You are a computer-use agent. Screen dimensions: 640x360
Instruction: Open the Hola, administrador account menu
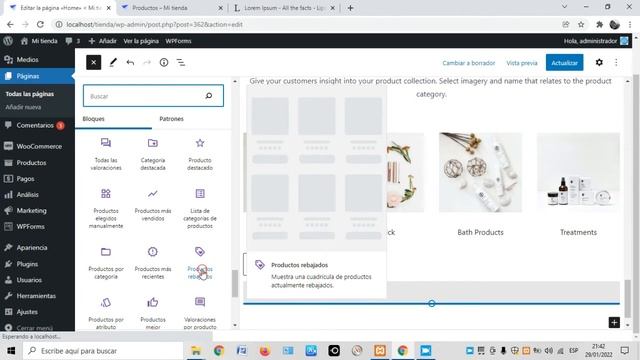point(596,41)
